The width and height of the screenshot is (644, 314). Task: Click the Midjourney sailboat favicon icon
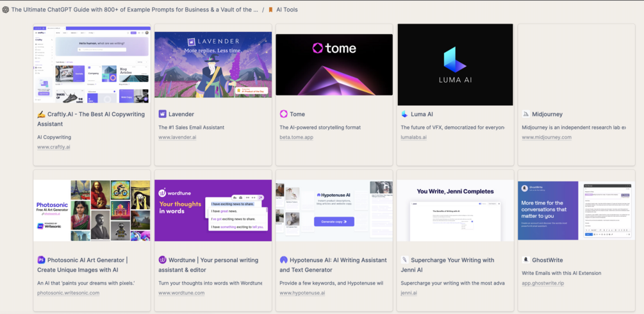[525, 114]
